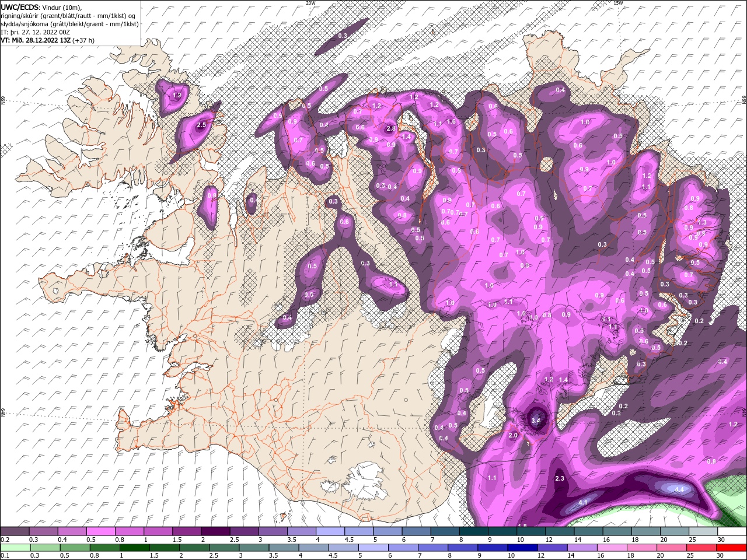Click the '2.8' value label on the map
747x560 pixels.
click(x=391, y=128)
